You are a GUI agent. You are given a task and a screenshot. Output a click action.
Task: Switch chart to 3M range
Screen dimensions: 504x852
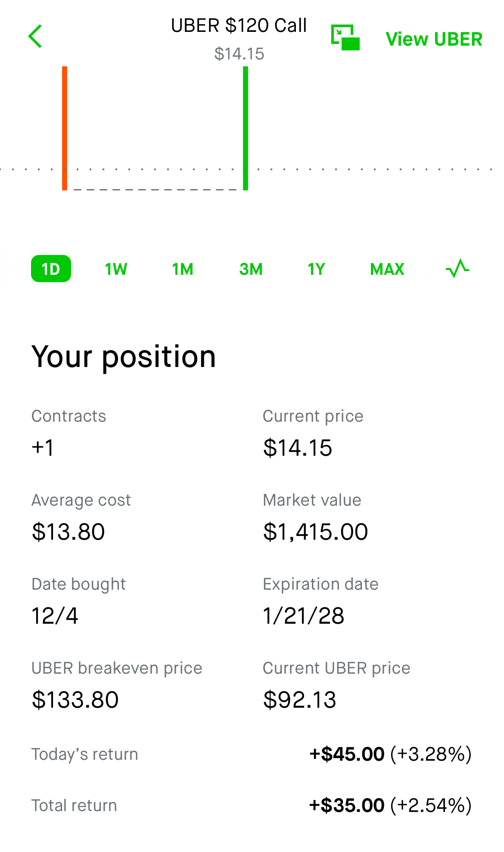(251, 269)
